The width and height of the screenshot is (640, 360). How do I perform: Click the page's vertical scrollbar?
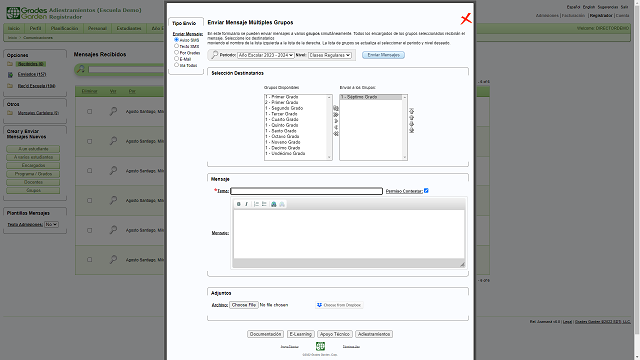636,180
